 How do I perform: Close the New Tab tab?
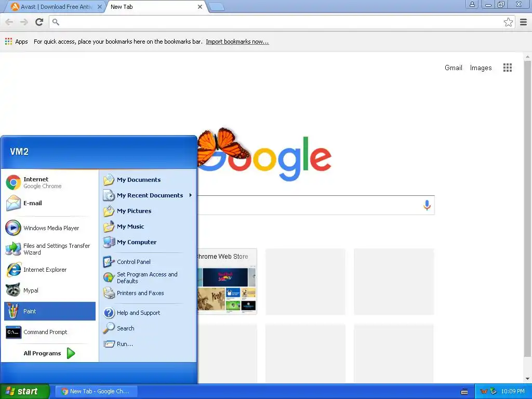tap(200, 7)
